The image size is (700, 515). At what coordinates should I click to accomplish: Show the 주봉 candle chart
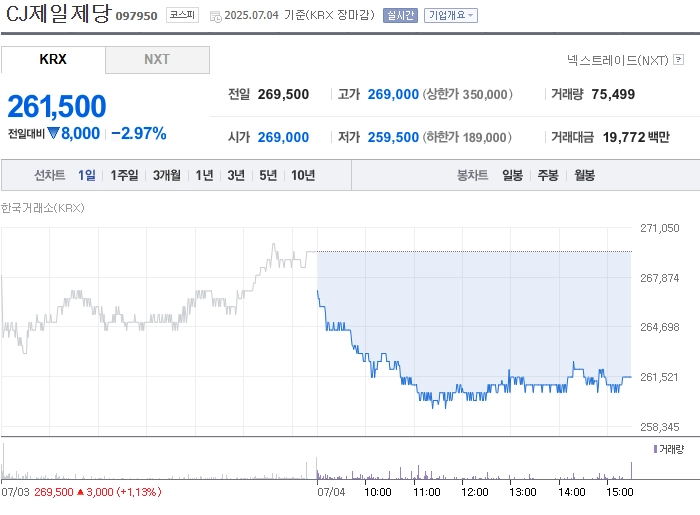[x=548, y=175]
